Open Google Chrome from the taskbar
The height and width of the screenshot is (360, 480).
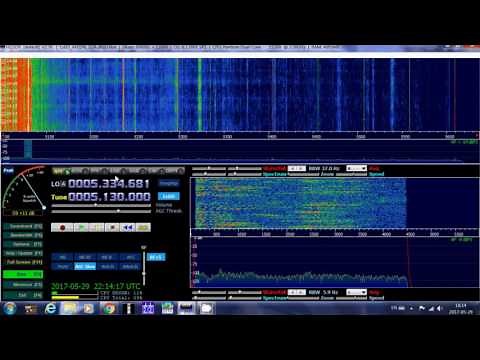[109, 309]
